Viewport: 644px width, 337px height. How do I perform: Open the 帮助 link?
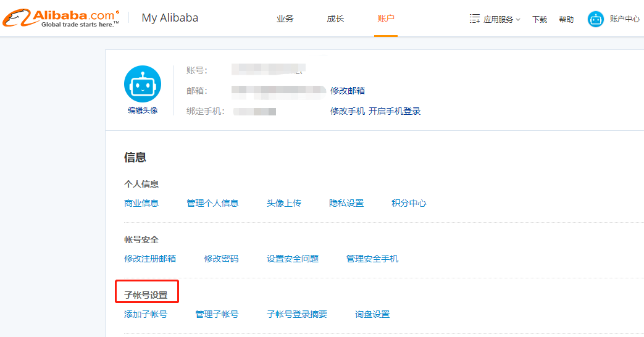click(566, 19)
